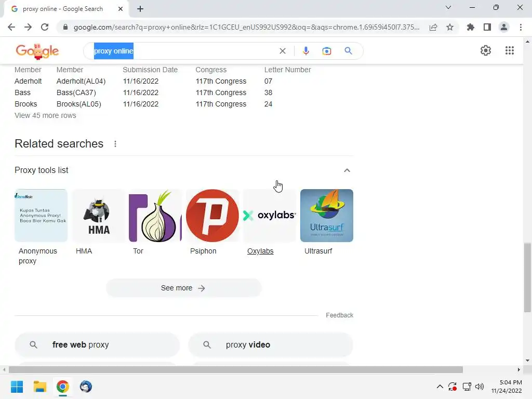Open Chrome from taskbar
532x399 pixels.
pyautogui.click(x=63, y=387)
